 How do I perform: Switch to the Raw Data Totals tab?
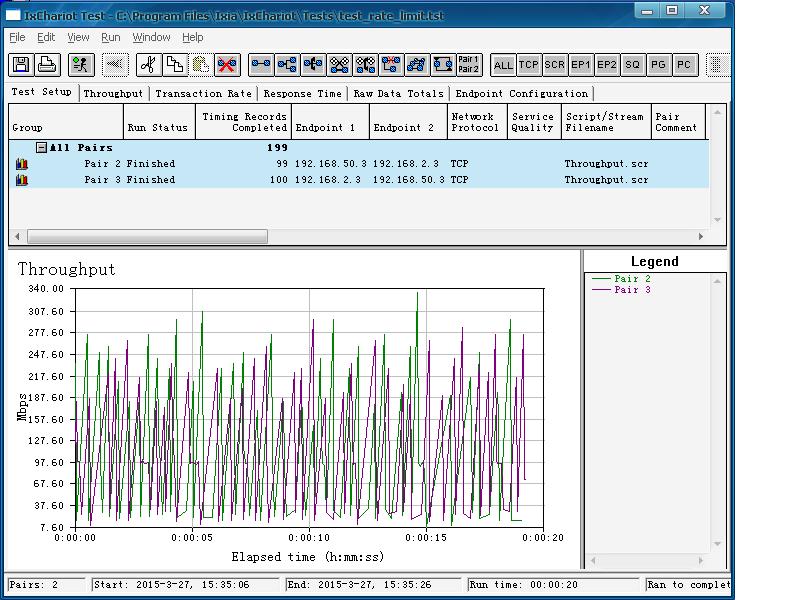pyautogui.click(x=398, y=93)
